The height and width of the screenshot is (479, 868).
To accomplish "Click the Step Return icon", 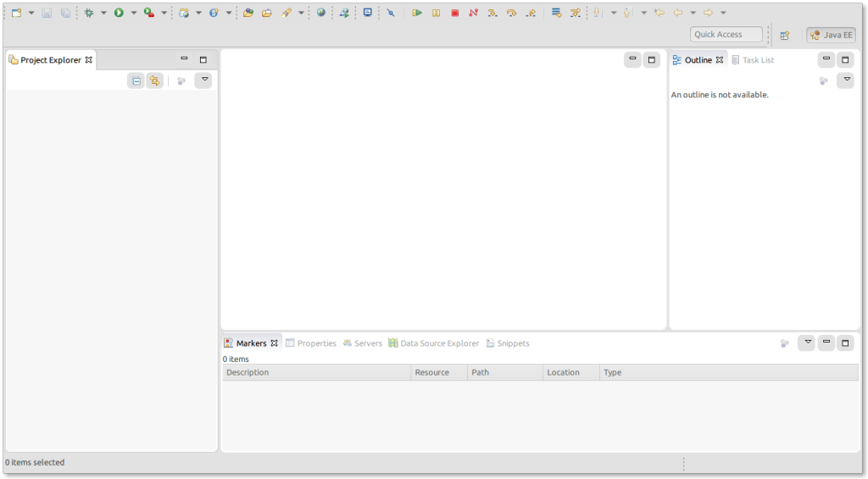I will click(x=531, y=13).
